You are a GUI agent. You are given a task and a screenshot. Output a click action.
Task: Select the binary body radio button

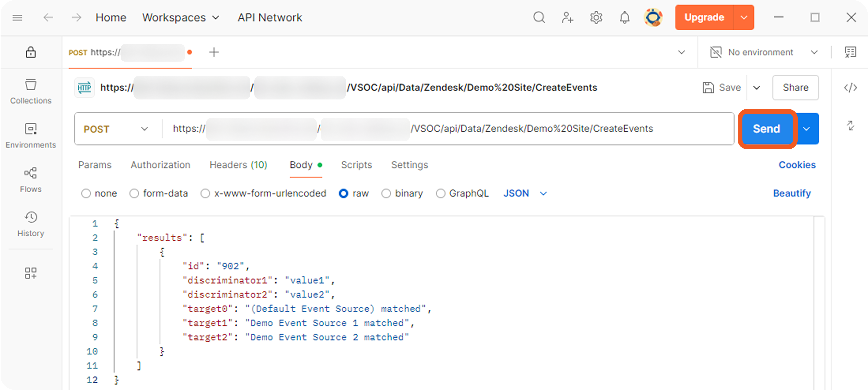coord(386,193)
